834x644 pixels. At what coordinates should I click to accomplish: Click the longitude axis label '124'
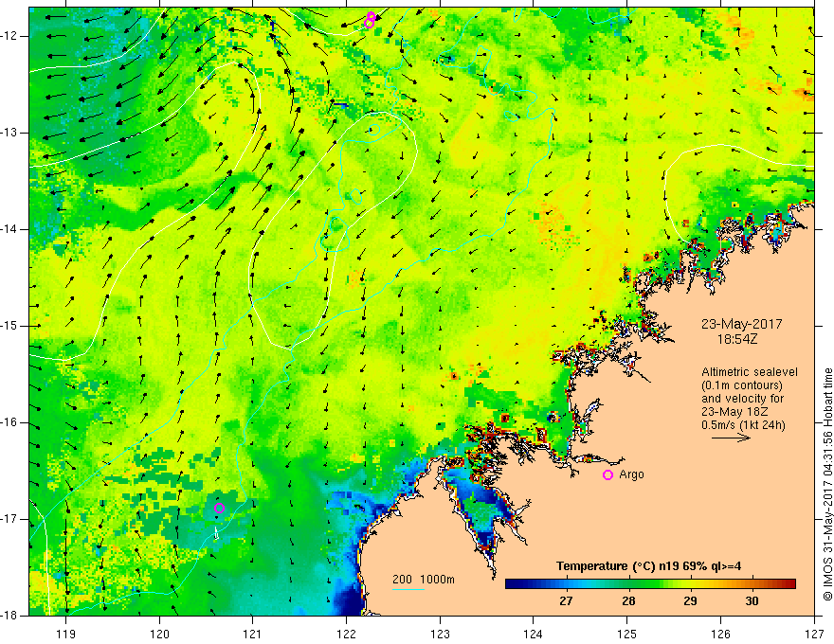pyautogui.click(x=534, y=634)
